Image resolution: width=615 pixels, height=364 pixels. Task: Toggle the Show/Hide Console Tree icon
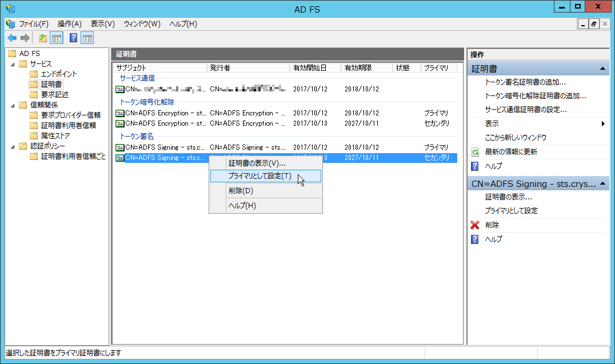click(x=57, y=38)
